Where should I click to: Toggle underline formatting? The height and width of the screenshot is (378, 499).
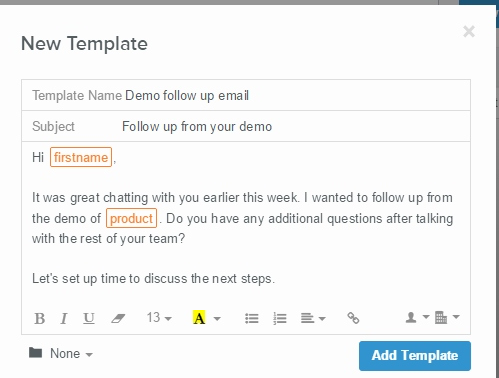89,318
